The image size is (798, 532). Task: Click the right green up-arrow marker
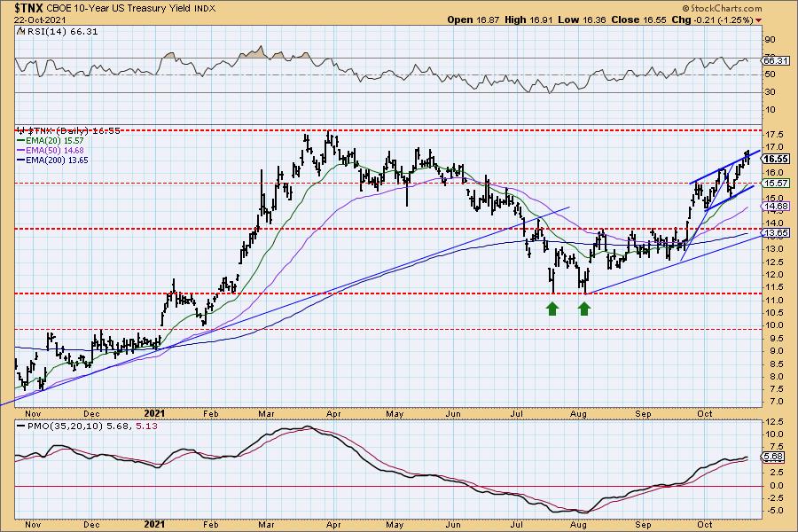point(583,308)
